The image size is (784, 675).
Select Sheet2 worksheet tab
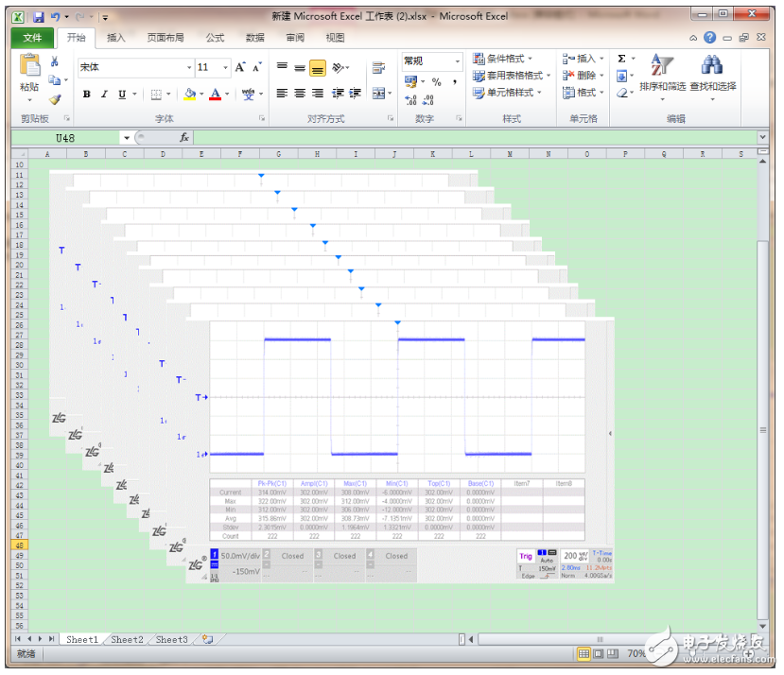coord(127,639)
